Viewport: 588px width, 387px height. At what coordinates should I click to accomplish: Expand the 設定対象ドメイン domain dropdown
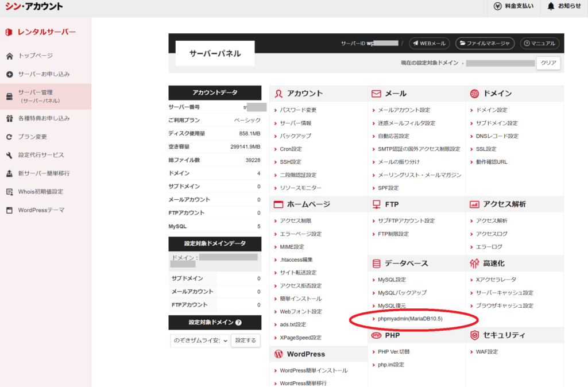pos(200,340)
